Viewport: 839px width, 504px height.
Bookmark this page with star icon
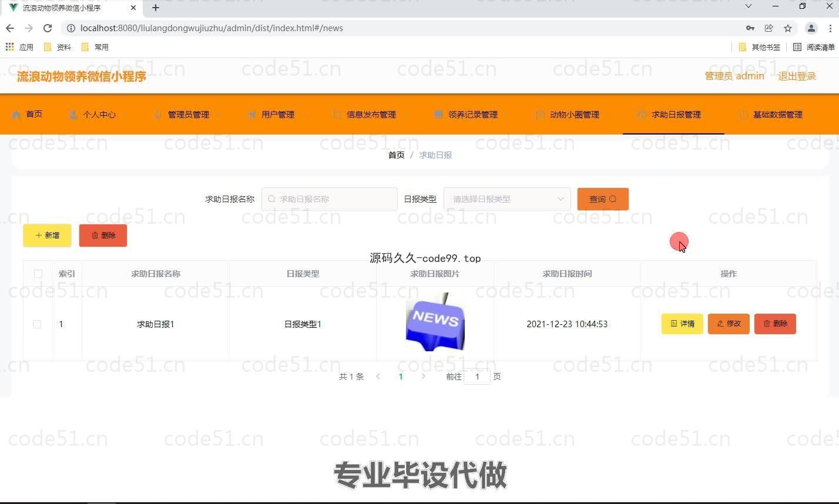coord(788,28)
